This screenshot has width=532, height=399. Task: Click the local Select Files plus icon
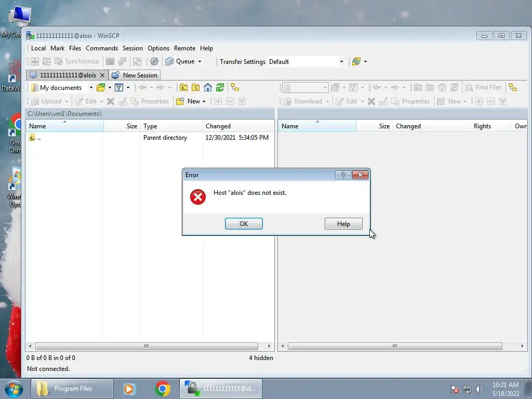point(218,101)
